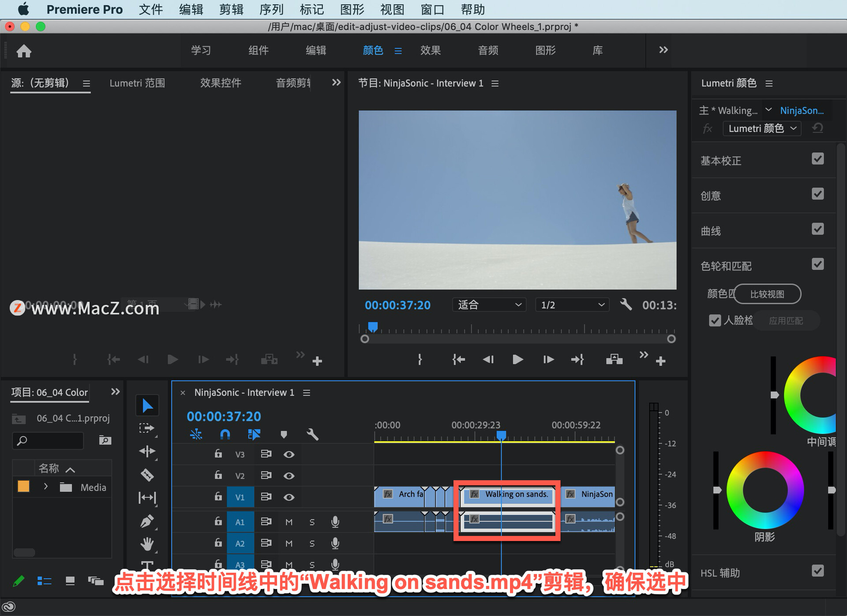Select the Track Select Forward tool
Screen dimensions: 847x616
[146, 428]
